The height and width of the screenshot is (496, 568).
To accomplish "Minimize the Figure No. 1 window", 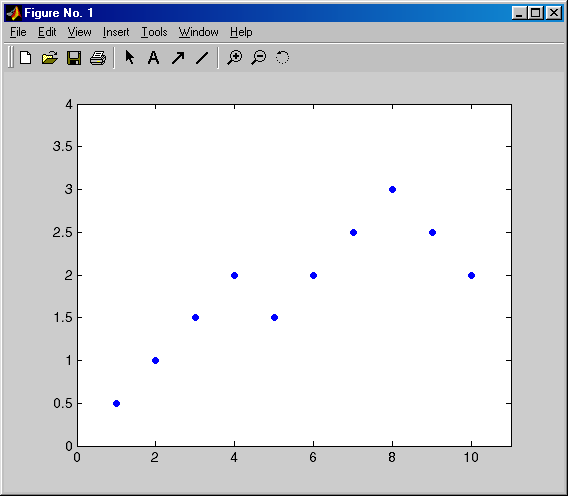I will (x=519, y=13).
